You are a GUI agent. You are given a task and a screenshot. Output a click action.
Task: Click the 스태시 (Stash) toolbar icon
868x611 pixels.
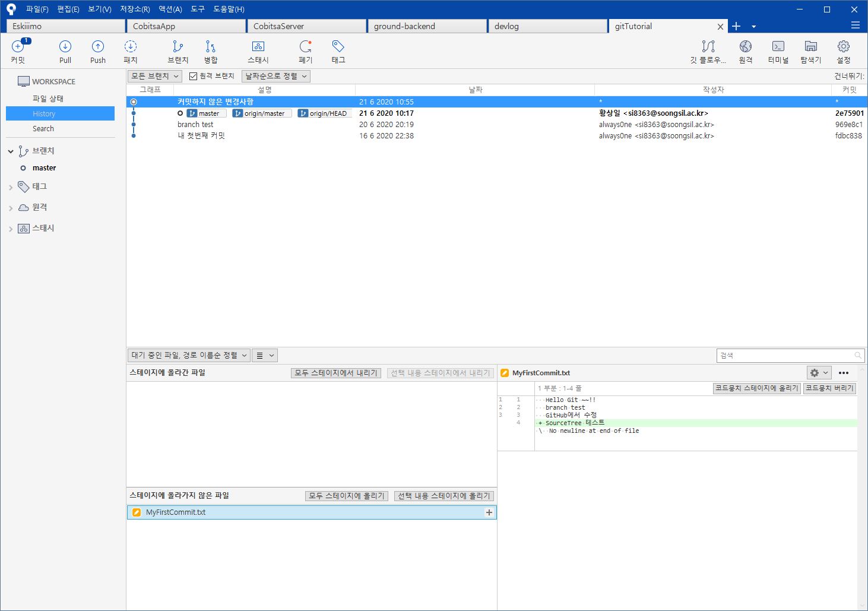pyautogui.click(x=258, y=51)
